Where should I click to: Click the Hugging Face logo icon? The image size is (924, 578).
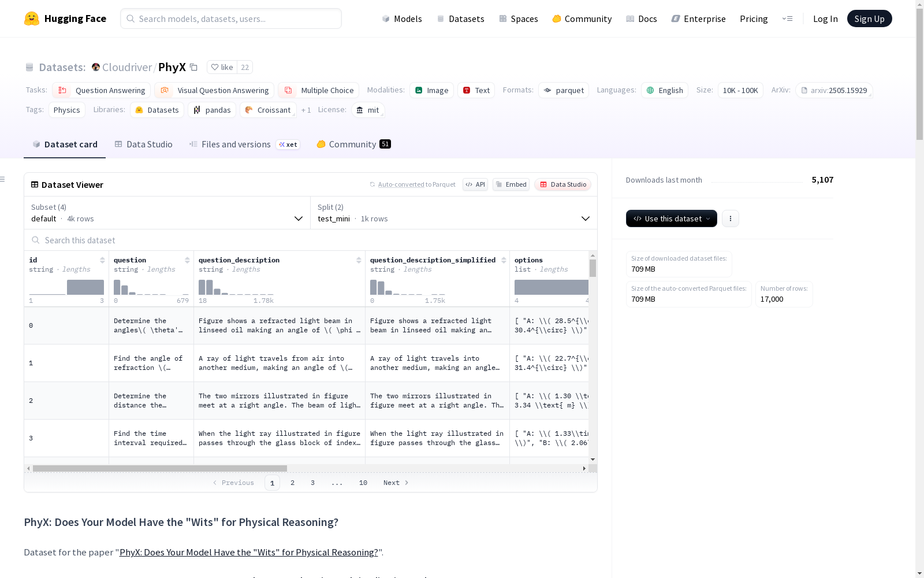[32, 18]
